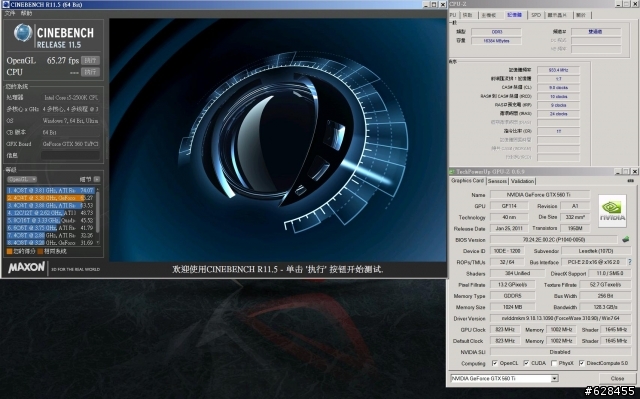
Task: Select ranking row 5 with score 45.53
Action: pyautogui.click(x=51, y=220)
